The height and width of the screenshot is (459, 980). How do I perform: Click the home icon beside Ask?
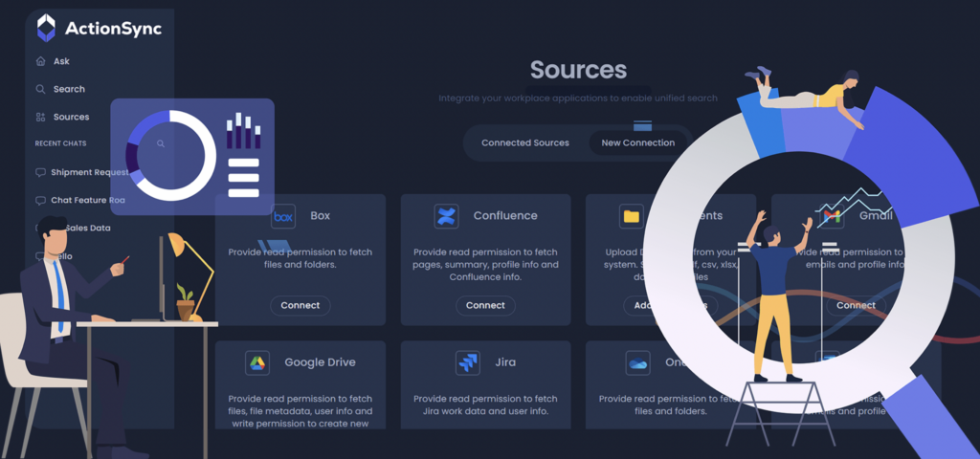coord(40,61)
